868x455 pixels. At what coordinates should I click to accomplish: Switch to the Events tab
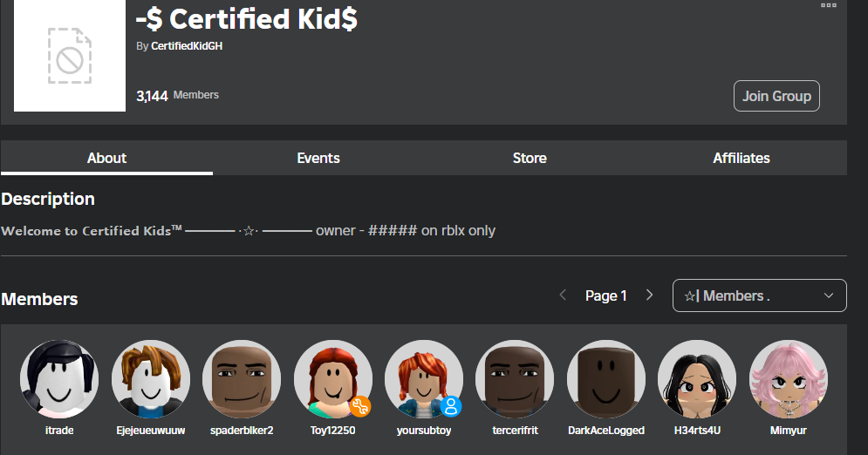point(318,158)
